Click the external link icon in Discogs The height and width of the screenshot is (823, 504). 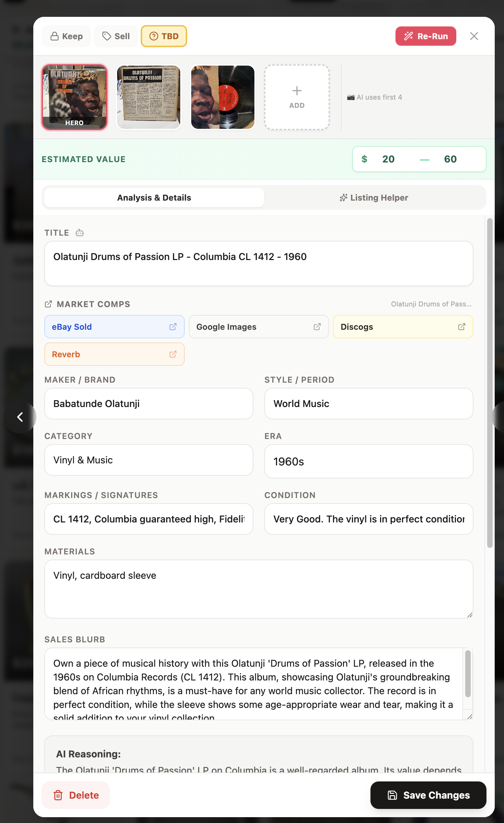[x=461, y=327]
